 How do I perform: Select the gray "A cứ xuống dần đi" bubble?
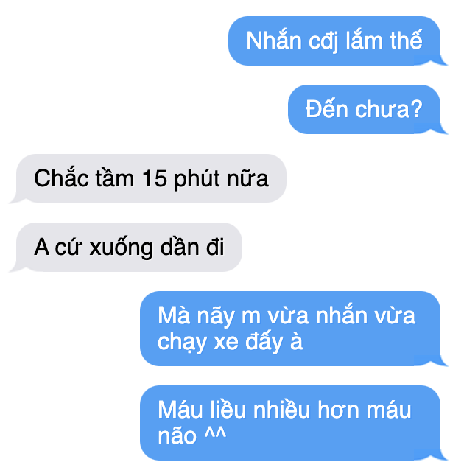(x=129, y=247)
